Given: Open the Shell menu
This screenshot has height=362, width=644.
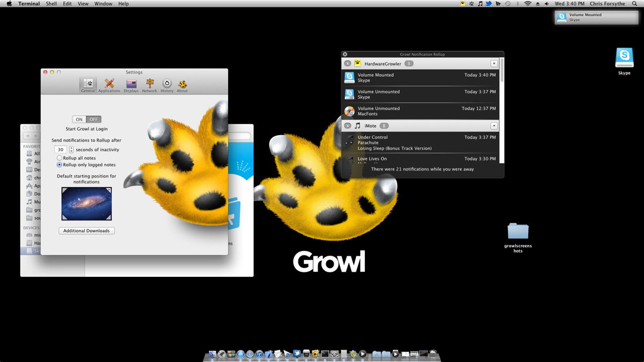Looking at the screenshot, I should [x=52, y=4].
